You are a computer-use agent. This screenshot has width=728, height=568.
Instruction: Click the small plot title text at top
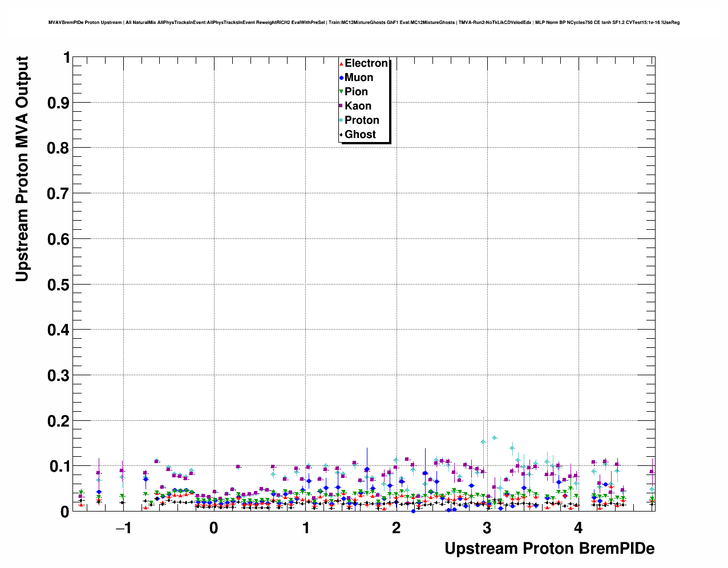[363, 23]
